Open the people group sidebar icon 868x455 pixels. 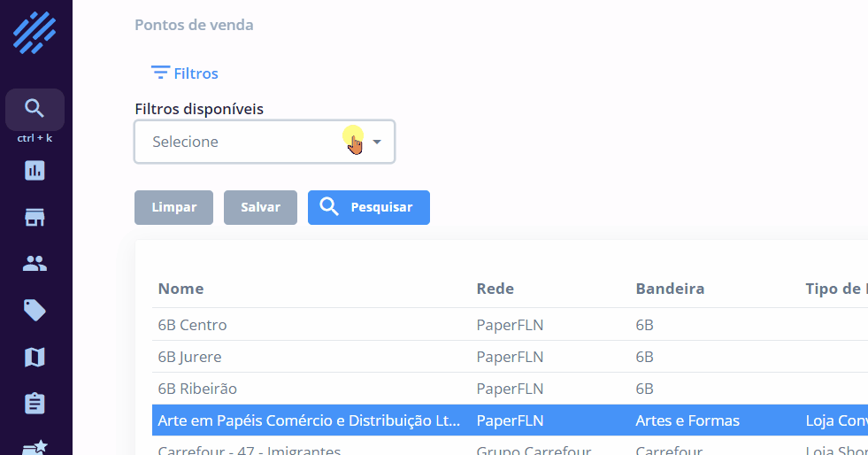(35, 264)
